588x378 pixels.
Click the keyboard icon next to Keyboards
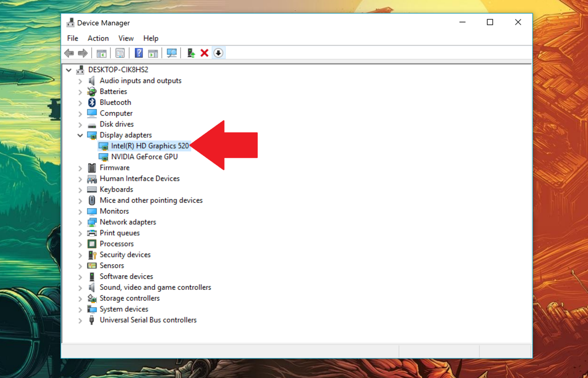coord(92,189)
